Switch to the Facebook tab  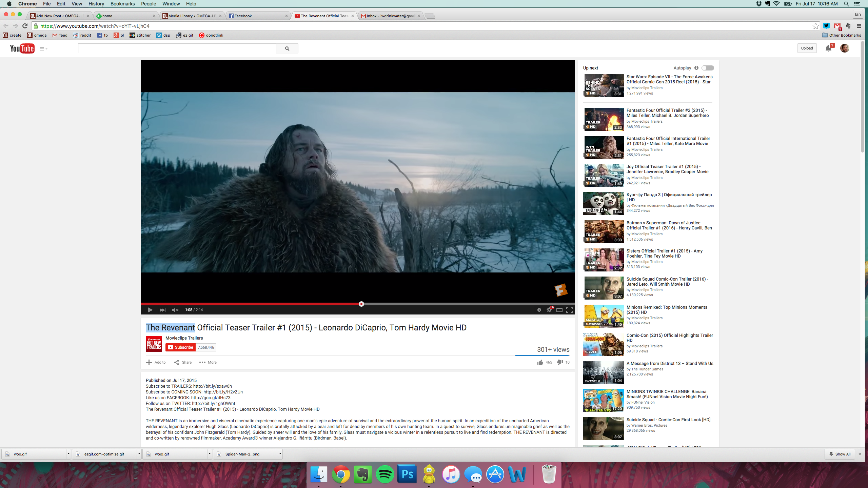pos(258,16)
